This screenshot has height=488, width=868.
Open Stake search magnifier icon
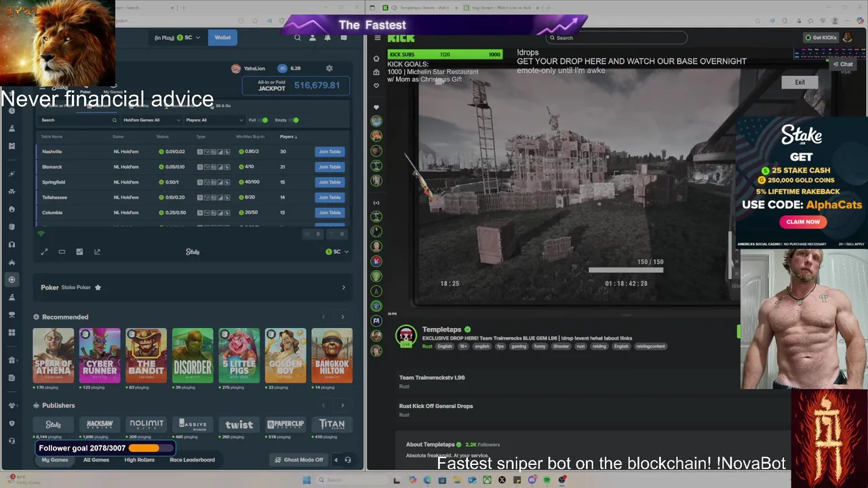(x=297, y=38)
